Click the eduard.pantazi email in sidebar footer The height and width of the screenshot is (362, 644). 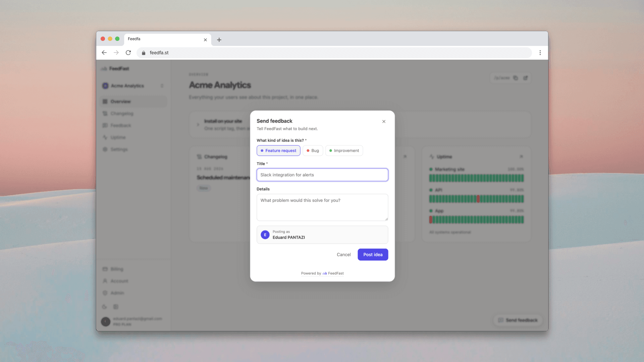[x=138, y=319]
